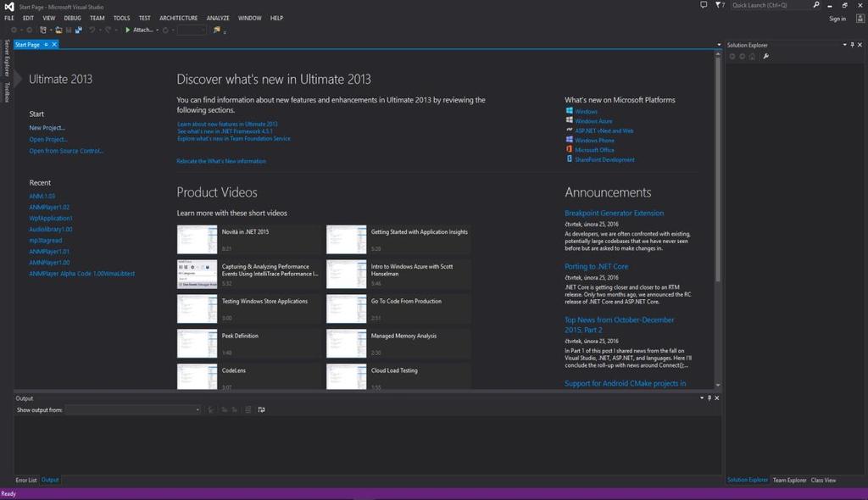Click the Redo toolbar icon
Viewport: 868px width, 500px height.
[108, 30]
